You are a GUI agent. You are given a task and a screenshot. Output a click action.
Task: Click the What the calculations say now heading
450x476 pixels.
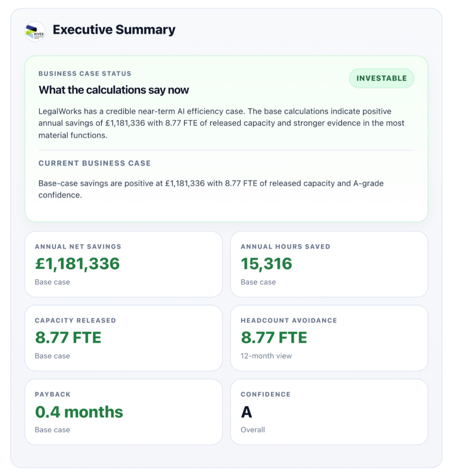[114, 90]
